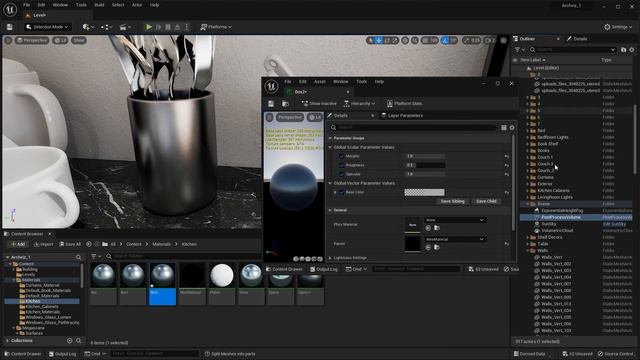Open the Hierarchy dropdown in material editor

[x=359, y=104]
